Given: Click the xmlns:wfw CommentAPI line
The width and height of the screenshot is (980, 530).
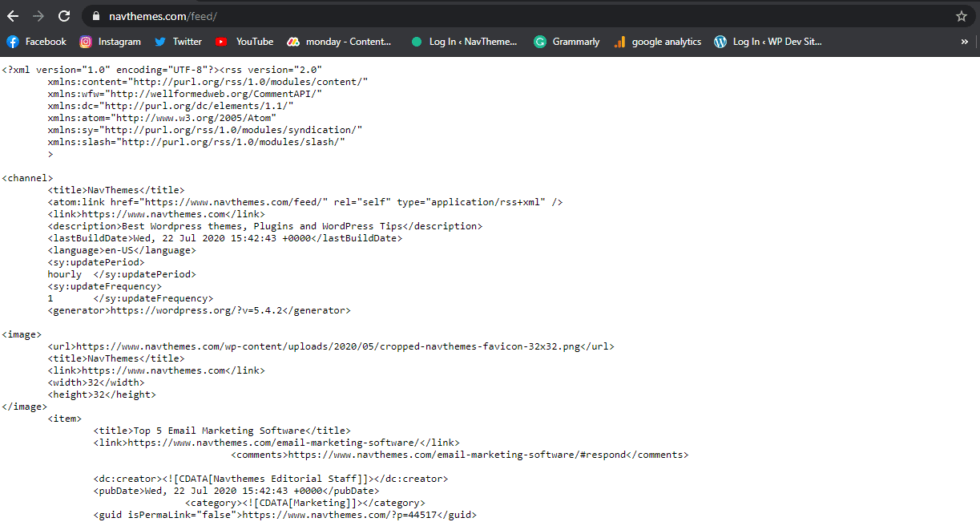Looking at the screenshot, I should pyautogui.click(x=185, y=94).
